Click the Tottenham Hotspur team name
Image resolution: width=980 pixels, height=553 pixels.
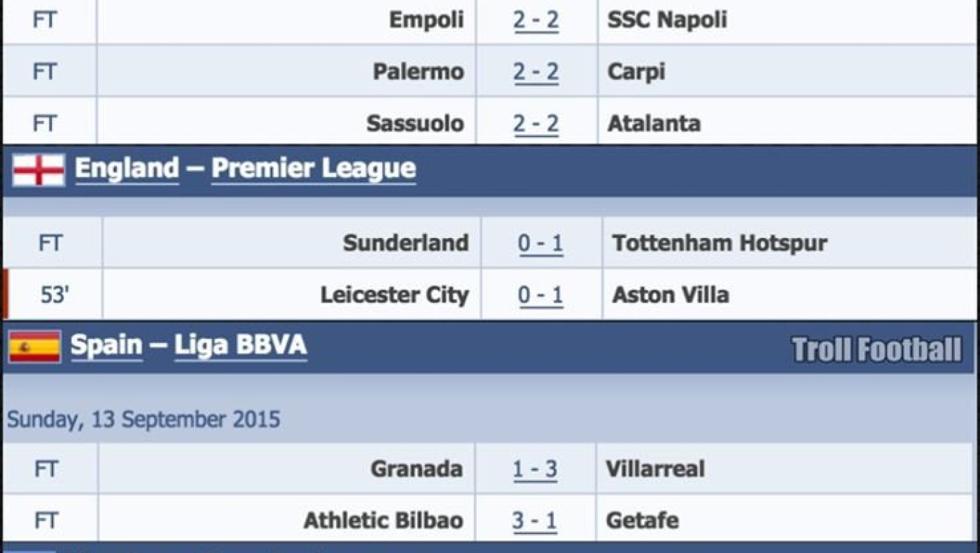(720, 244)
